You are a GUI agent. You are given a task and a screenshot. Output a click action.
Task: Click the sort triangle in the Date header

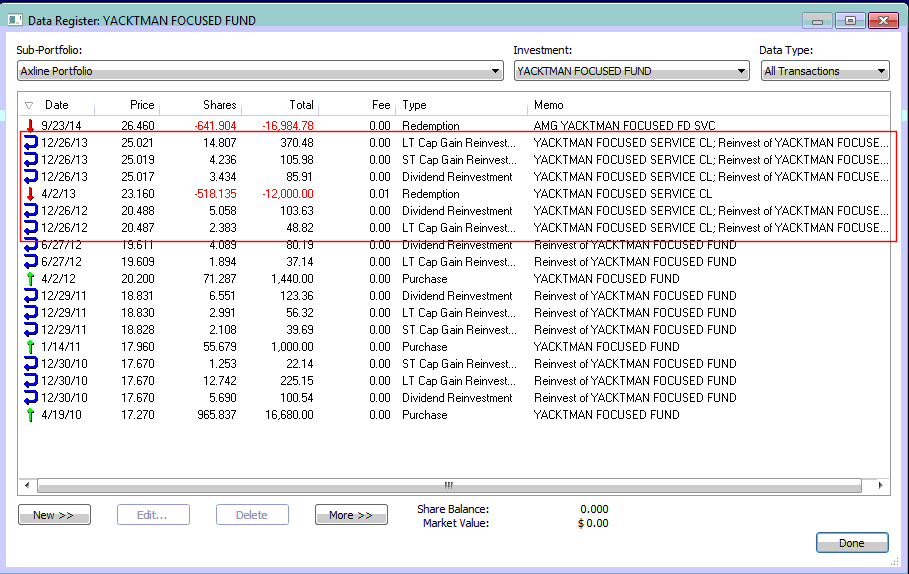[x=29, y=106]
